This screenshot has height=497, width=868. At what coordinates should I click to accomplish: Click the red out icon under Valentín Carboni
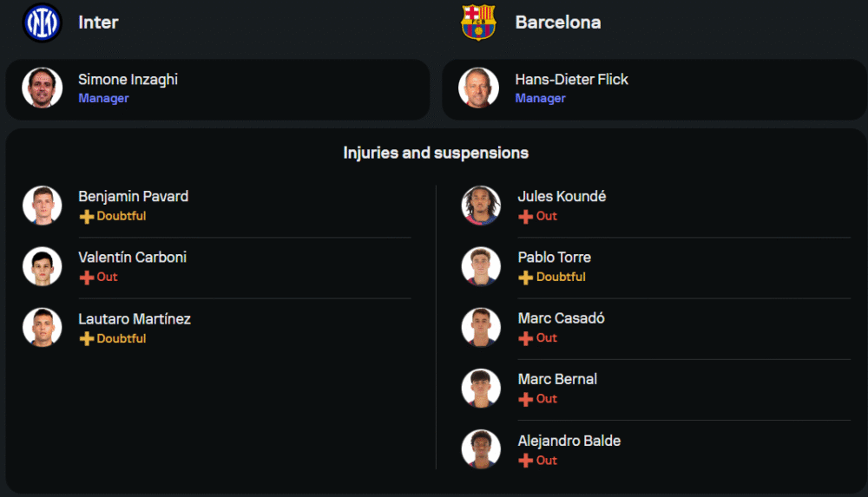pos(86,278)
